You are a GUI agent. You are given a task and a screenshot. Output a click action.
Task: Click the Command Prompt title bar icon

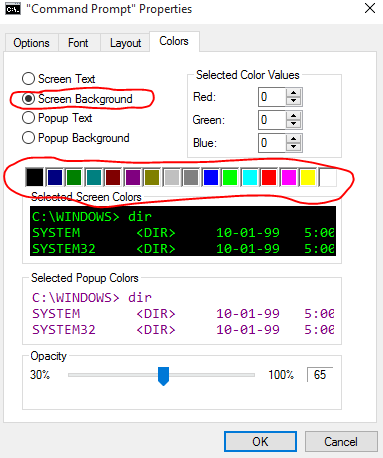(x=13, y=9)
